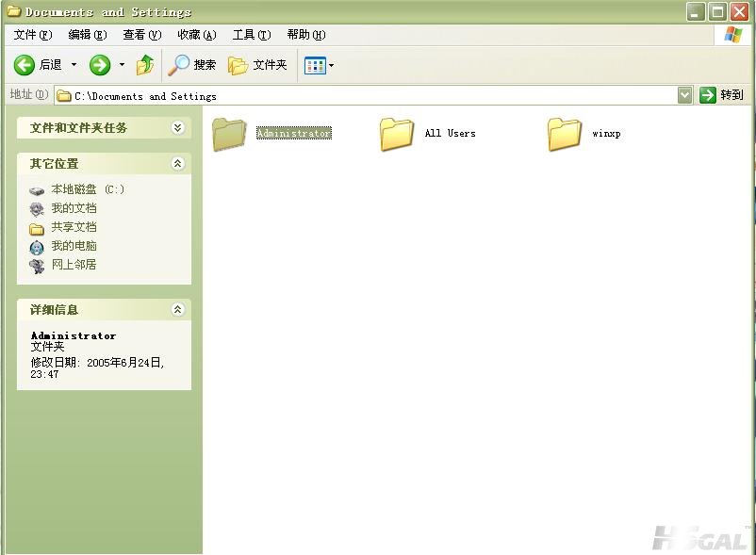This screenshot has width=756, height=555.
Task: Click the green Forward arrow button
Action: [100, 65]
